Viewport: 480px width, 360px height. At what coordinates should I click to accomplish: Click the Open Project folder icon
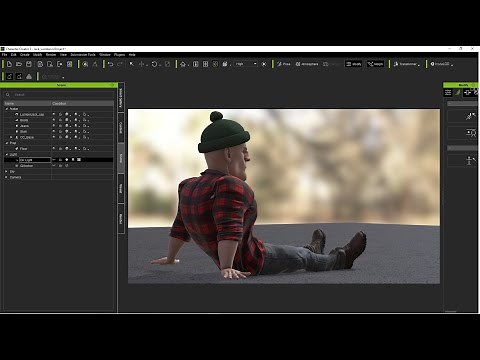click(x=19, y=64)
